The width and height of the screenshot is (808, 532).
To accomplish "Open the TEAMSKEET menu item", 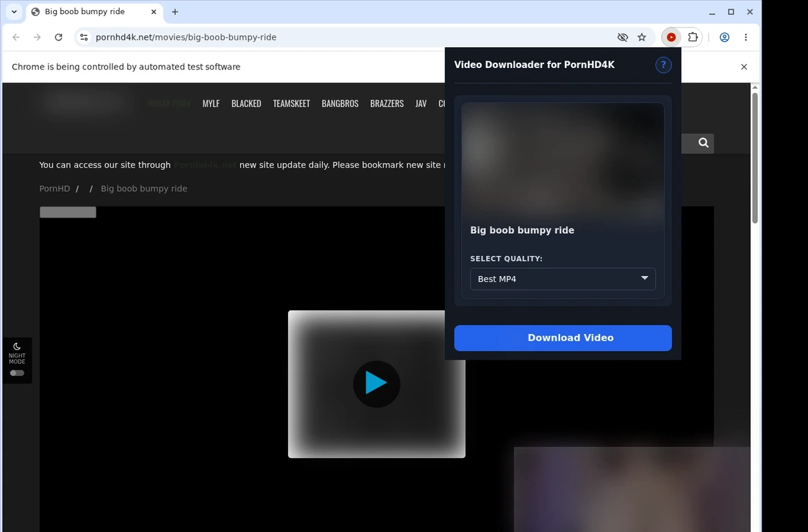I will pyautogui.click(x=292, y=104).
